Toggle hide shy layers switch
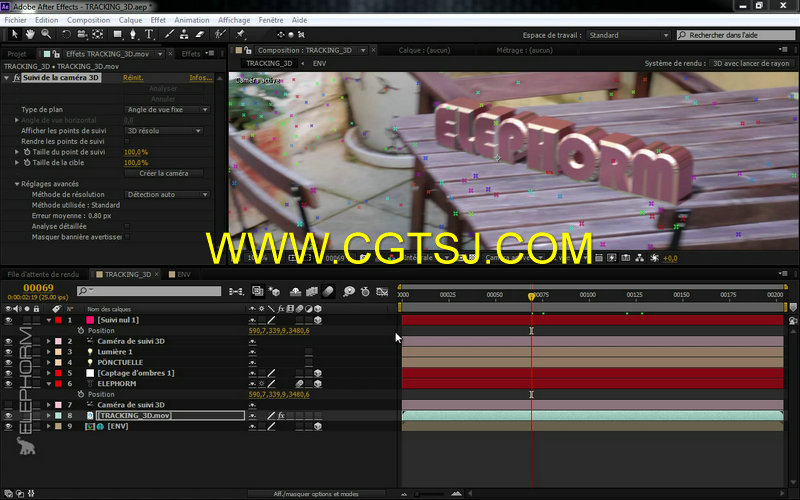 (x=295, y=291)
